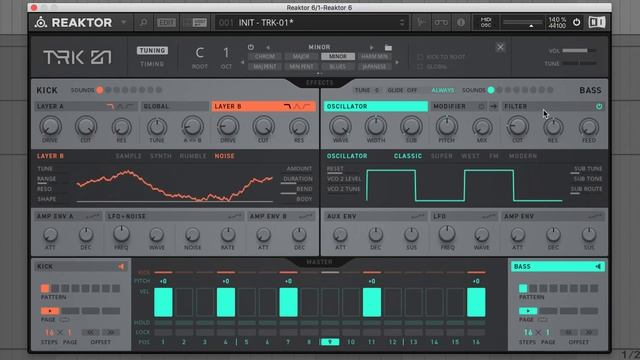Change the C ROOT note selector
The image size is (640, 360).
coord(200,53)
